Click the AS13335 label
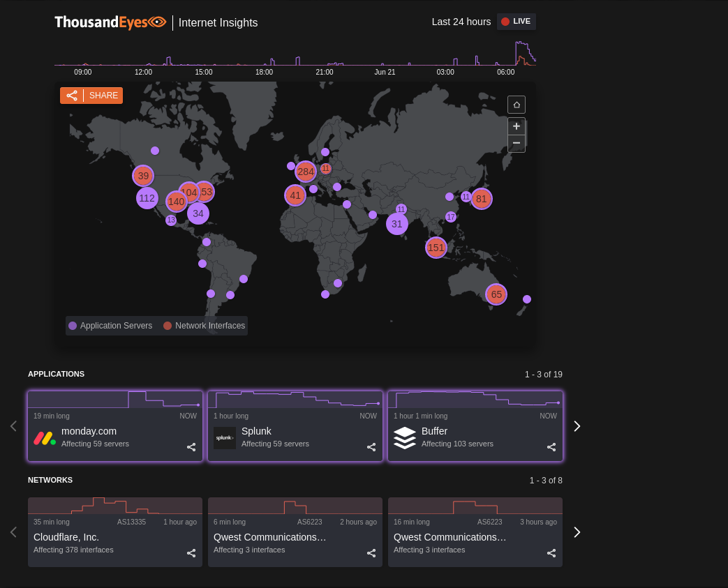The image size is (728, 588). click(x=131, y=522)
